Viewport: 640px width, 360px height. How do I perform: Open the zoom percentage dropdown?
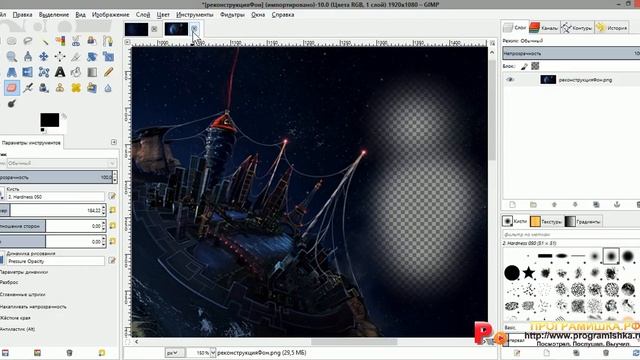tap(213, 353)
